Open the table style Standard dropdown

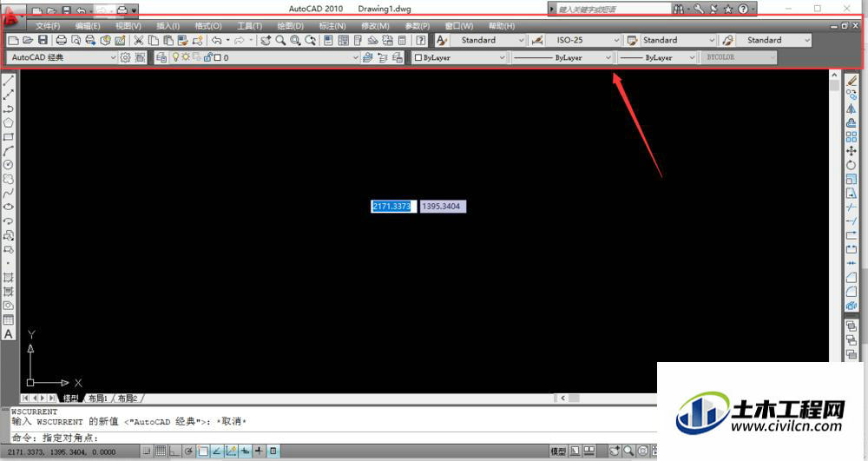tap(712, 41)
